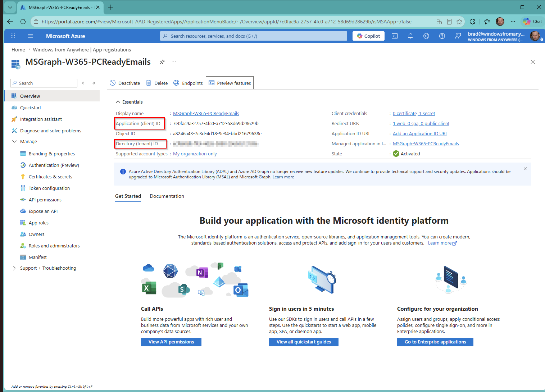Open the Azure portal waffle menu icon
This screenshot has width=545, height=392.
click(13, 36)
